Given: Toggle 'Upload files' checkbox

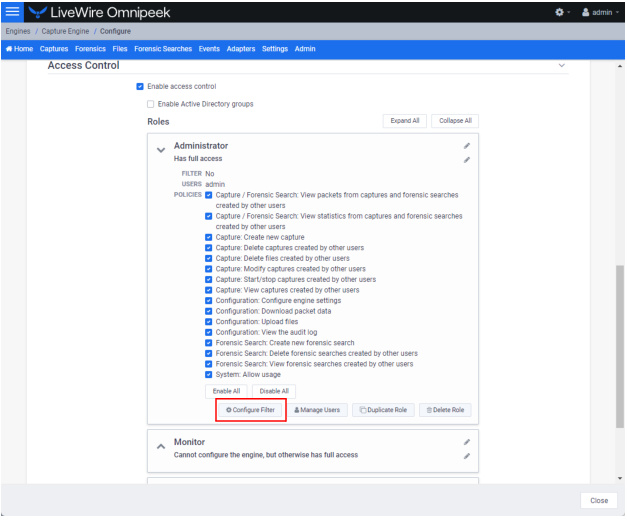Looking at the screenshot, I should coord(208,322).
